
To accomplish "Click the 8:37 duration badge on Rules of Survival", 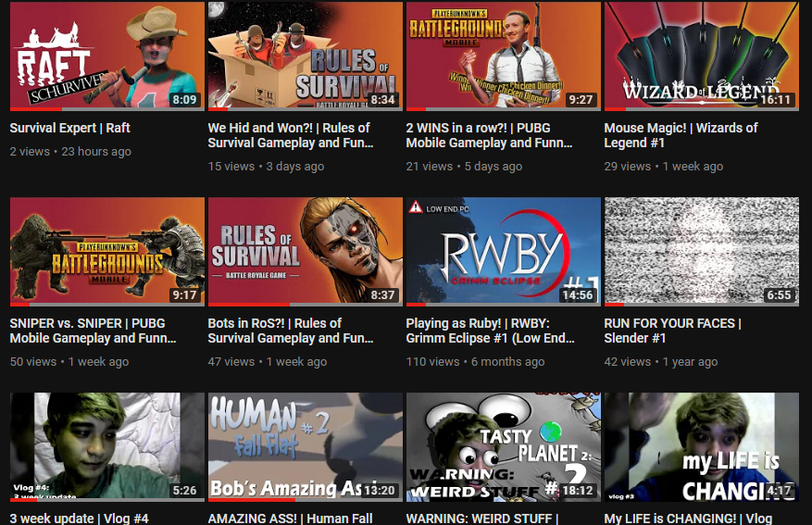I will [x=382, y=295].
